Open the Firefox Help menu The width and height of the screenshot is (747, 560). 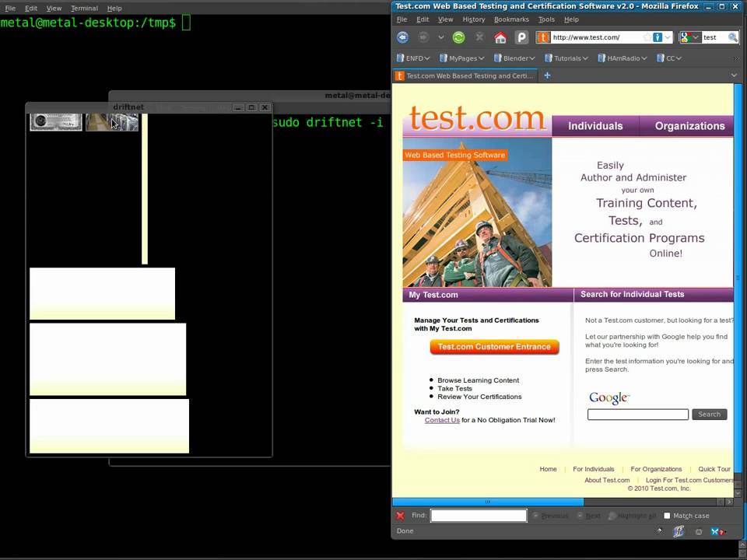[x=571, y=19]
